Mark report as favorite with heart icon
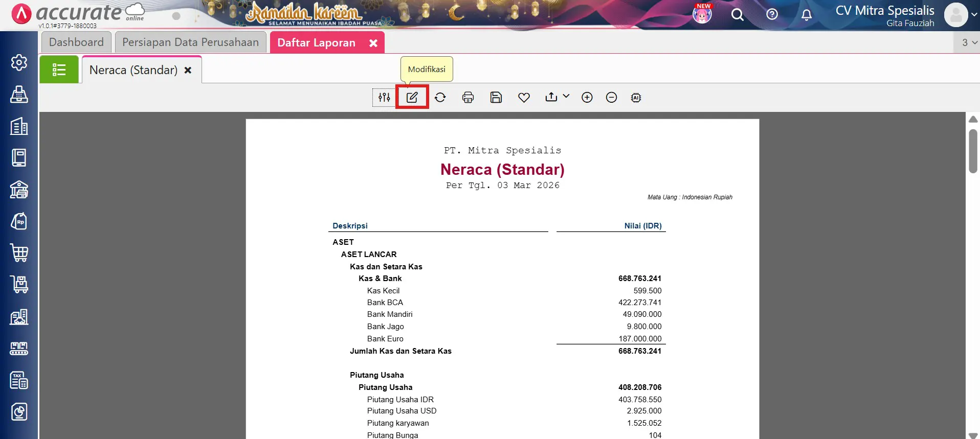The width and height of the screenshot is (980, 439). point(524,97)
